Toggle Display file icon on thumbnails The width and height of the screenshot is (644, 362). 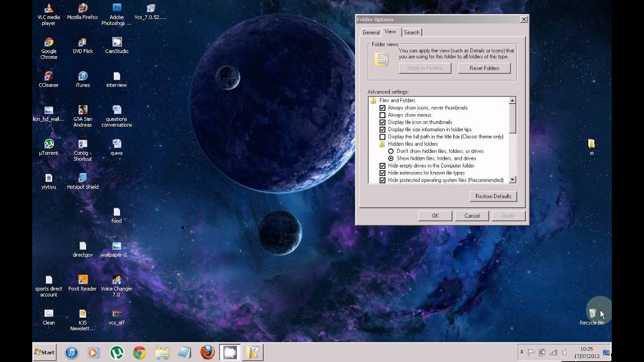click(382, 122)
